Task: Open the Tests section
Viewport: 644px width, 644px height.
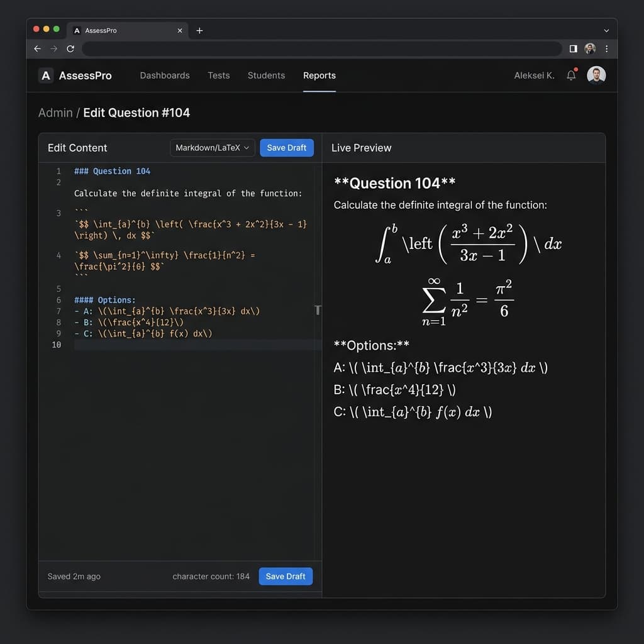Action: [218, 75]
